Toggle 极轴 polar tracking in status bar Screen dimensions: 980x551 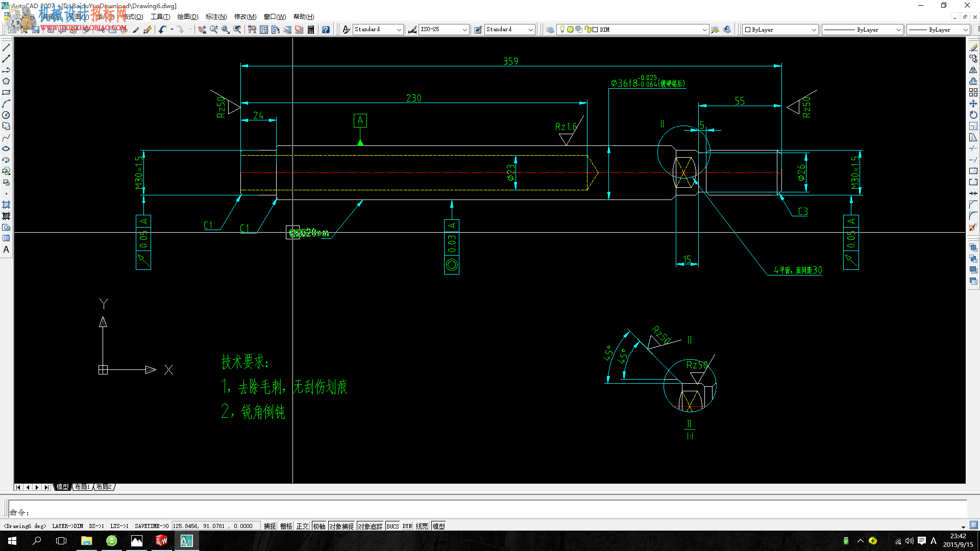click(319, 526)
